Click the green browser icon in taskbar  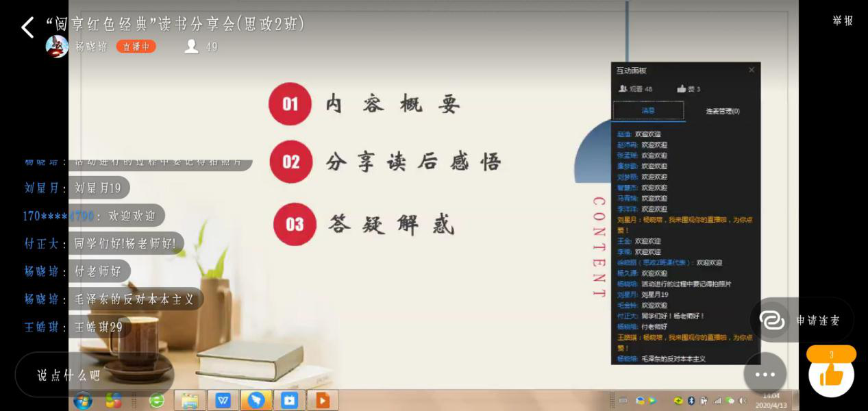pos(157,400)
